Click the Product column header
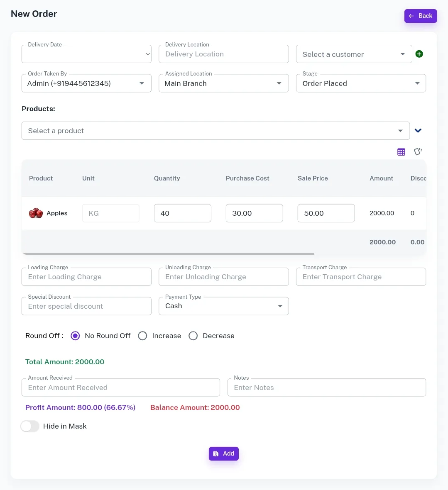448x490 pixels. point(41,178)
